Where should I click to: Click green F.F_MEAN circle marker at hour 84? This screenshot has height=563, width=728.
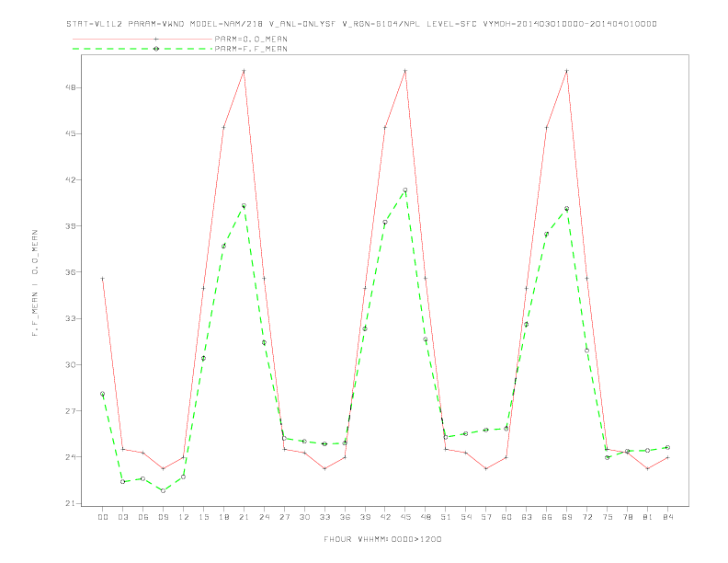coord(667,447)
